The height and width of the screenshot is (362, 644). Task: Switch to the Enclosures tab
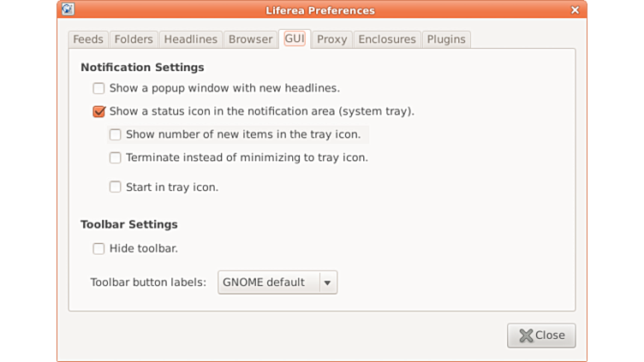tap(387, 39)
